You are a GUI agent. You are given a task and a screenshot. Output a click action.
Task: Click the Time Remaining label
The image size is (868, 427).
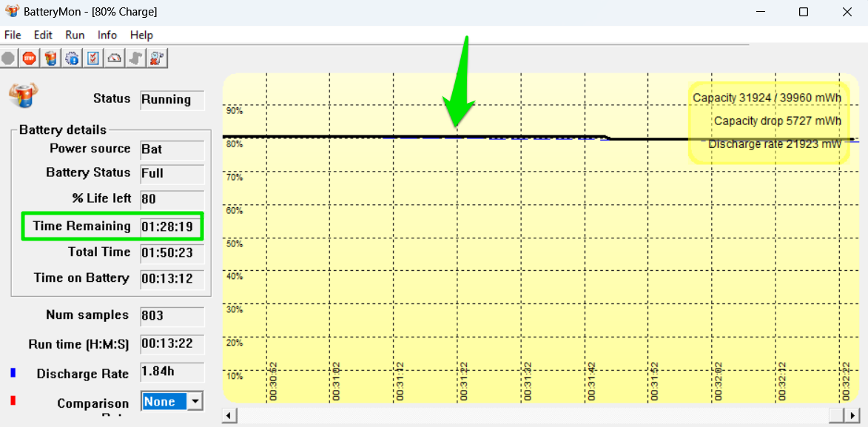coord(82,226)
